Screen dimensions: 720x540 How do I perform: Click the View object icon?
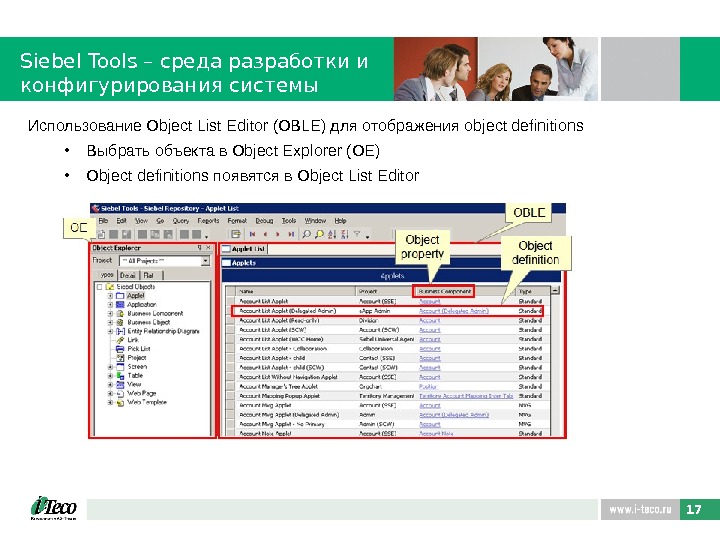(x=120, y=384)
